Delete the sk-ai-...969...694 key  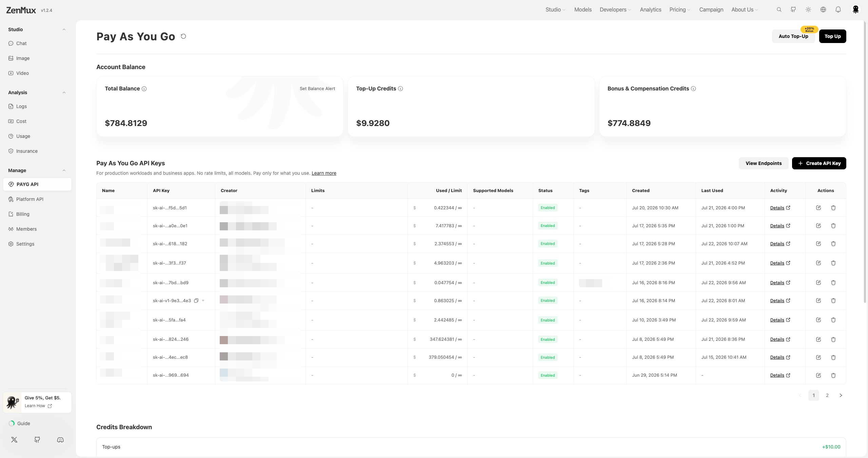coord(833,375)
